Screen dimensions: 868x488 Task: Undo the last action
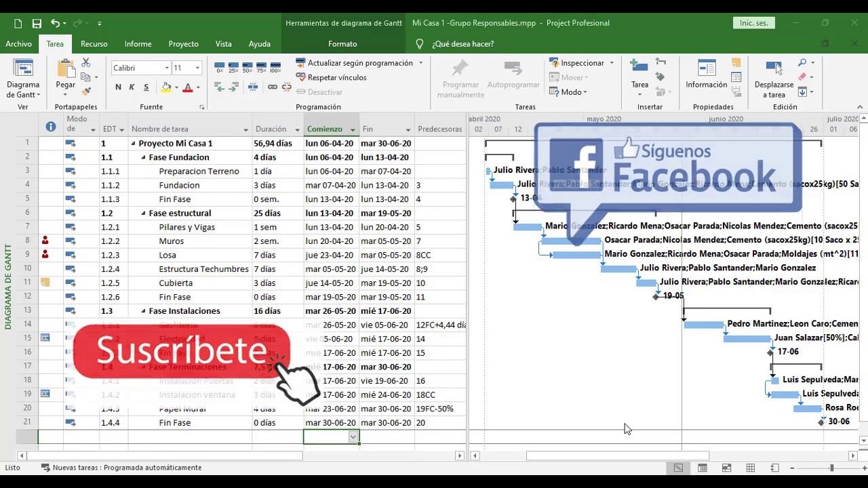pyautogui.click(x=55, y=23)
